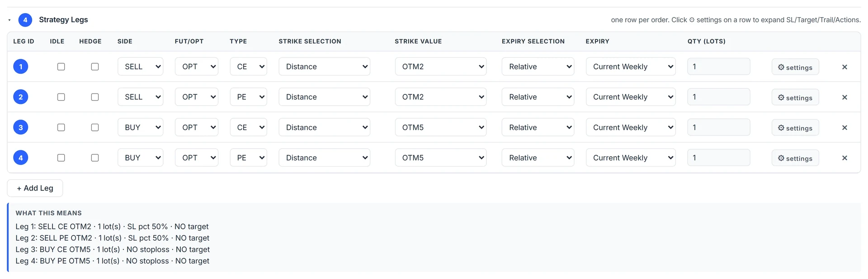Click the Qty lots field for leg 4
The image size is (868, 279).
(x=719, y=158)
